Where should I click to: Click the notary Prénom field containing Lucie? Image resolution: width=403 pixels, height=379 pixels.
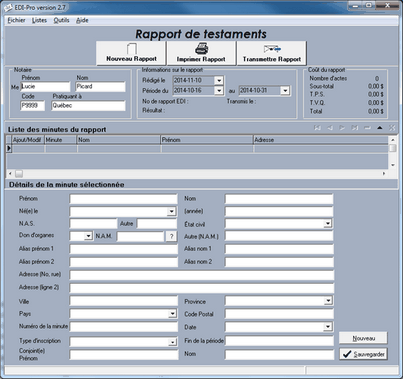[45, 87]
